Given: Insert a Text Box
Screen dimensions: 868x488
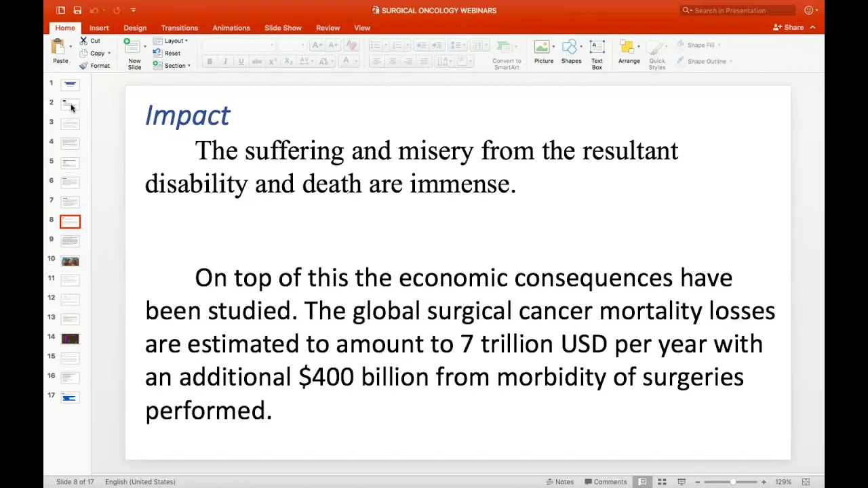Looking at the screenshot, I should point(597,54).
